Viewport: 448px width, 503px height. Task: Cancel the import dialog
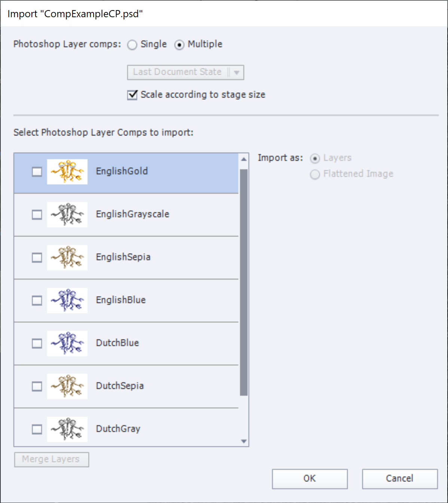point(400,479)
